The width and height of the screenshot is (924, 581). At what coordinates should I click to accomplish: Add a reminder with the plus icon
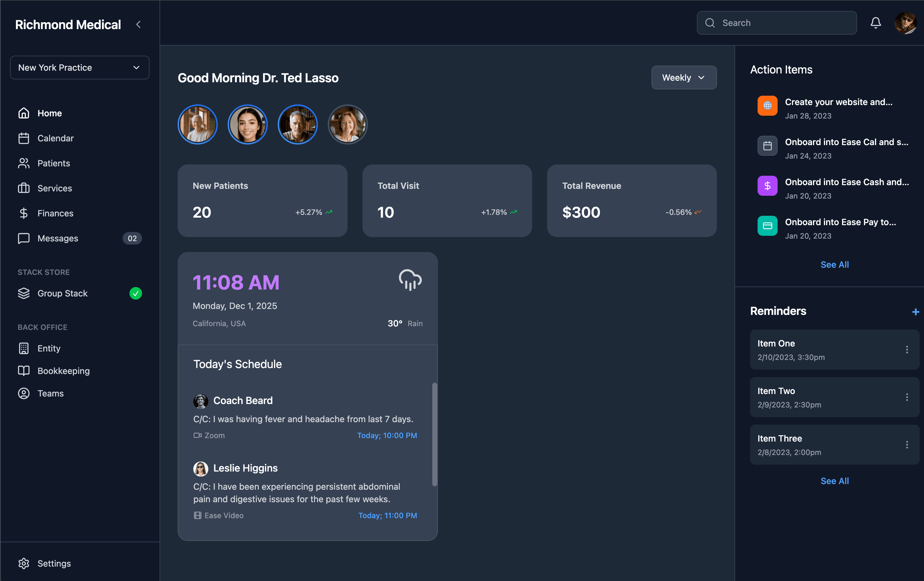(x=915, y=311)
